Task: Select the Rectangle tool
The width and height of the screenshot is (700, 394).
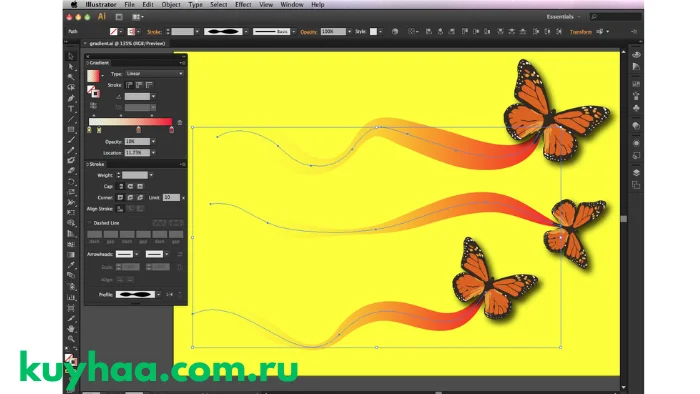Action: pyautogui.click(x=71, y=129)
